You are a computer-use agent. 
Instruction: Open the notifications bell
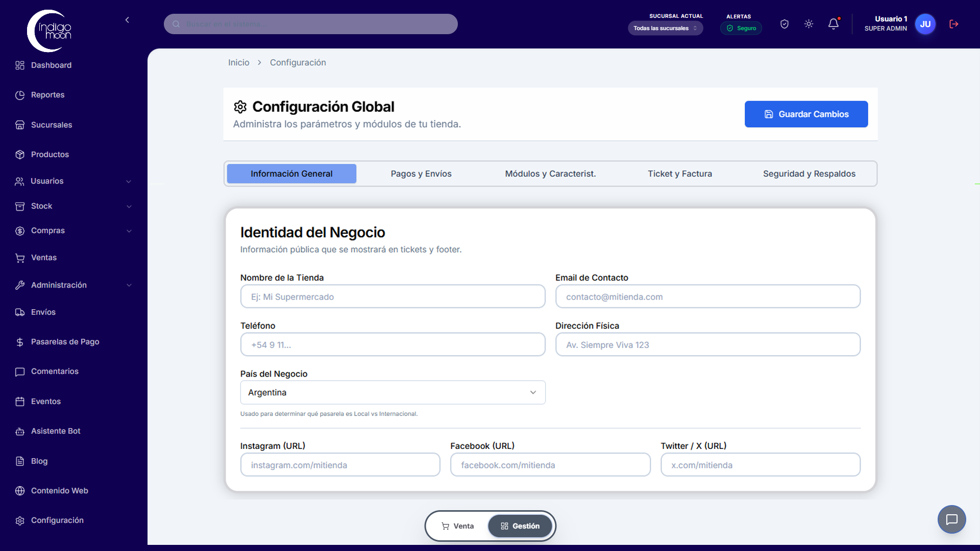pos(833,23)
